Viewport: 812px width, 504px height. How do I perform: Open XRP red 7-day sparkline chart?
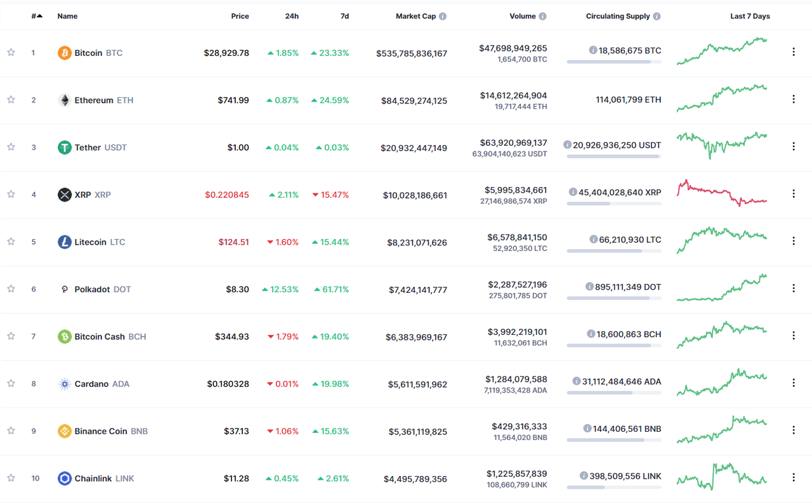(722, 193)
